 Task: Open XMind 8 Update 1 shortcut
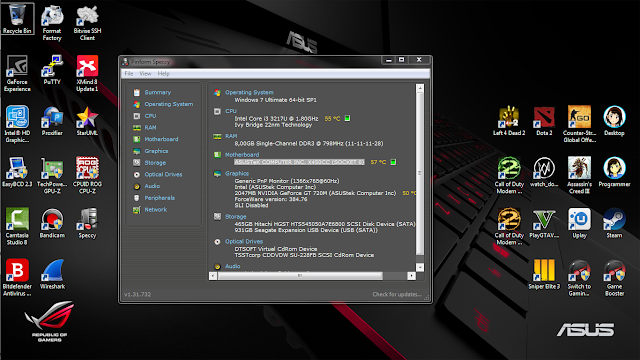coord(87,73)
